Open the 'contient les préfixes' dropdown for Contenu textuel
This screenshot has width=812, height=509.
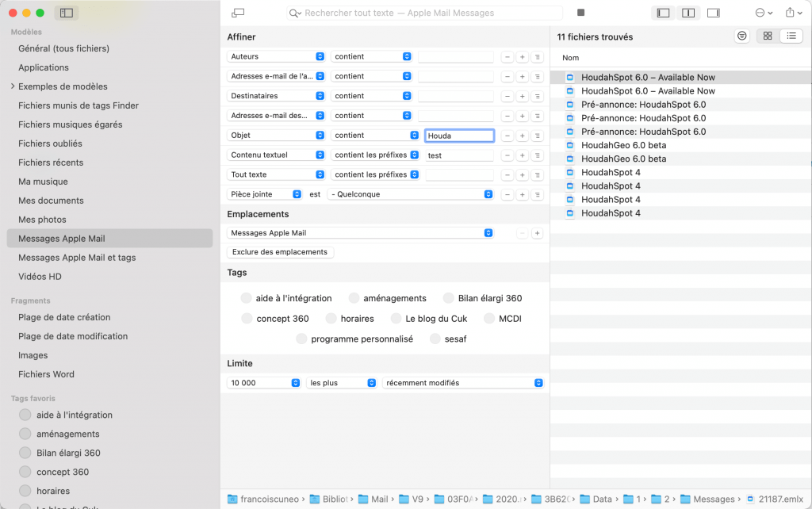(x=375, y=155)
